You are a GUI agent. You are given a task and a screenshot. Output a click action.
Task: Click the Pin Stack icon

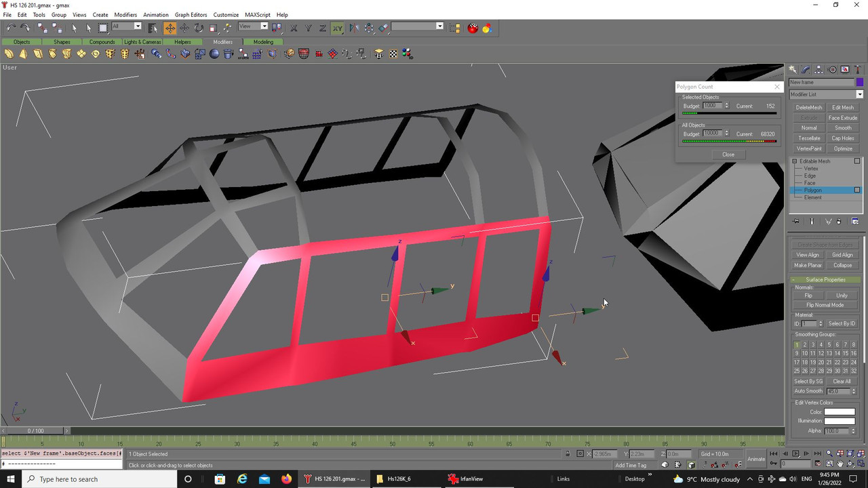tap(797, 221)
